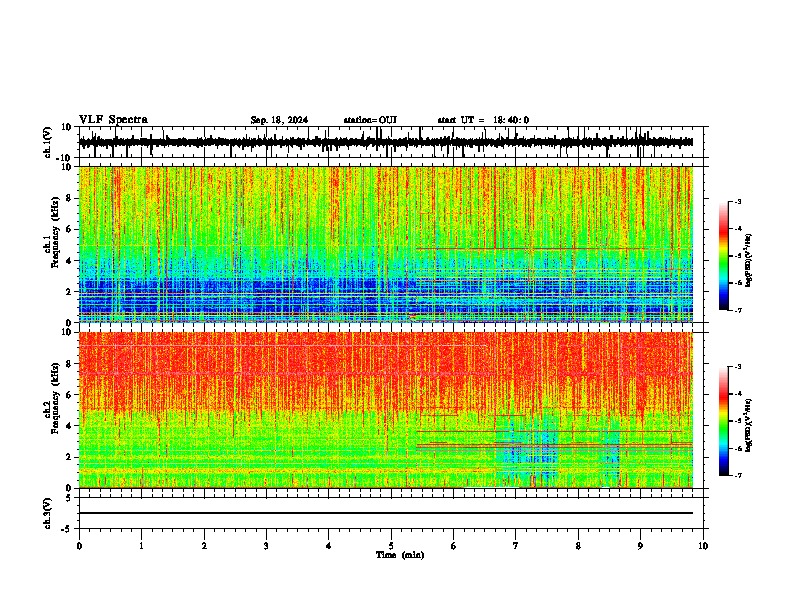Click the ch.3(V) flat line trace
Screen dimensions: 792x612
coord(386,513)
